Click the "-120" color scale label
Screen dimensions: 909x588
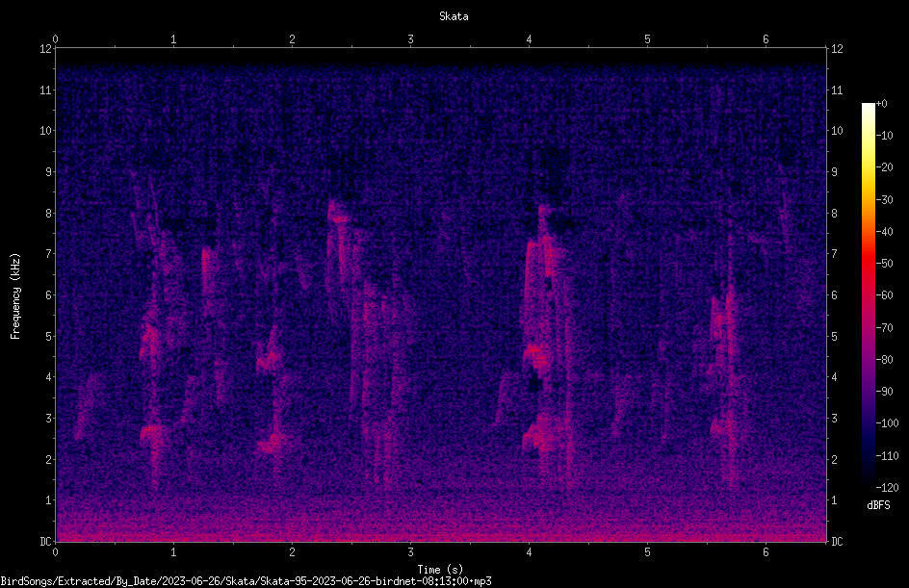click(887, 488)
